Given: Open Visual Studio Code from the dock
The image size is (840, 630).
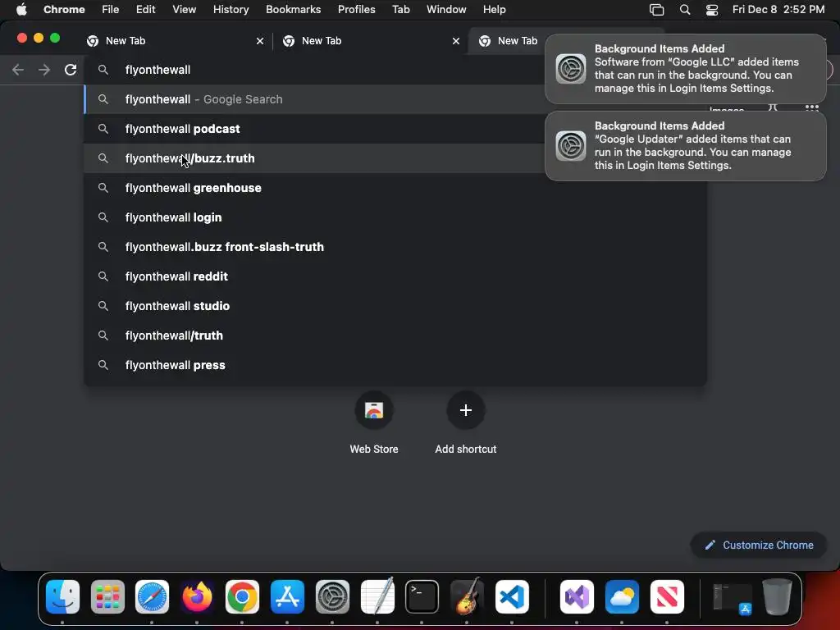Looking at the screenshot, I should point(512,597).
